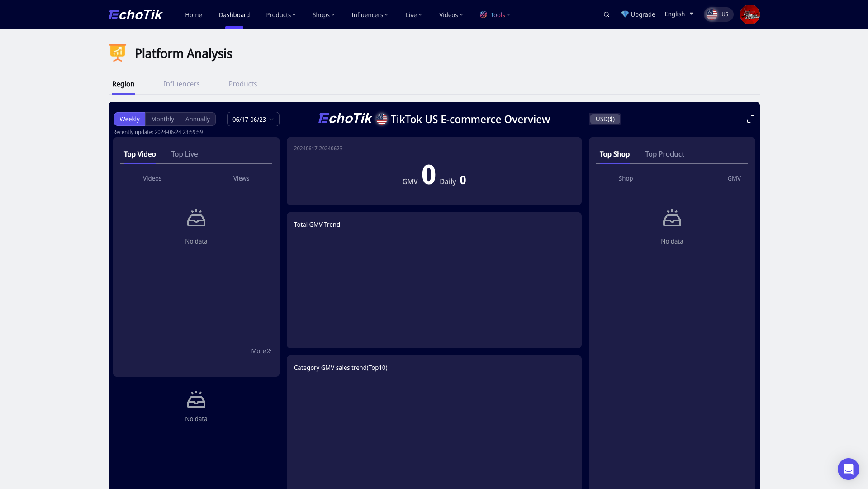This screenshot has height=489, width=868.
Task: Go to the Home page link
Action: [x=193, y=15]
